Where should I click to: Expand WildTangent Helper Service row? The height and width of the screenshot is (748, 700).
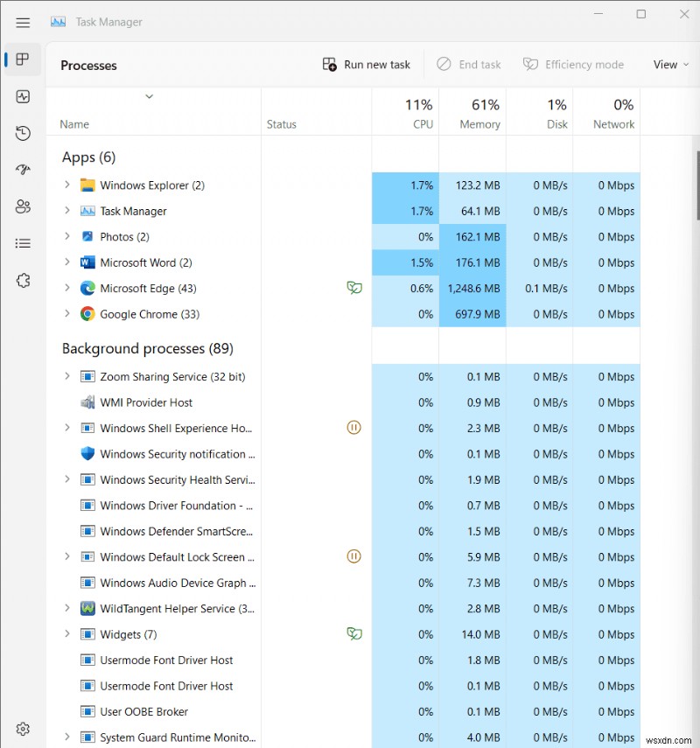67,608
